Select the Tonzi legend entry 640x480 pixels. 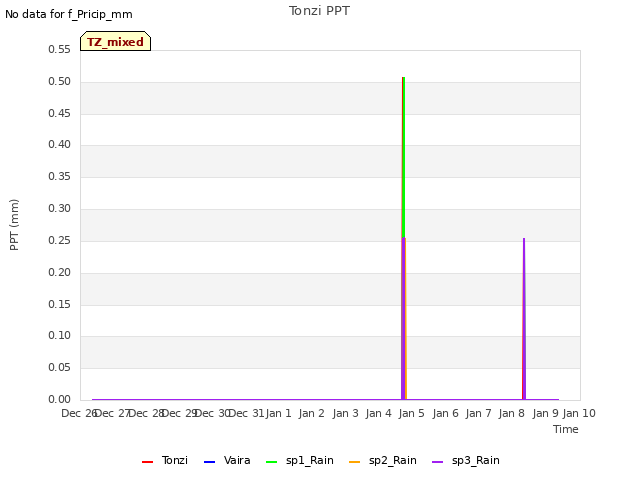pyautogui.click(x=165, y=460)
